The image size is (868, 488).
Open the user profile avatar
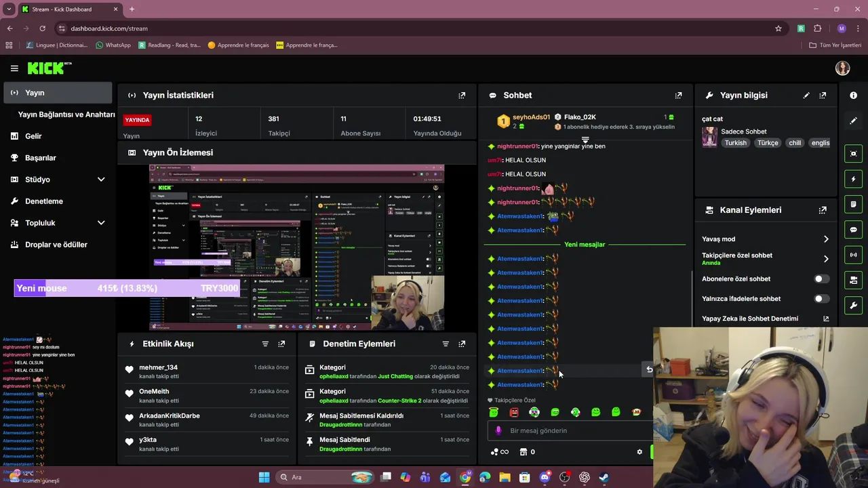(842, 68)
